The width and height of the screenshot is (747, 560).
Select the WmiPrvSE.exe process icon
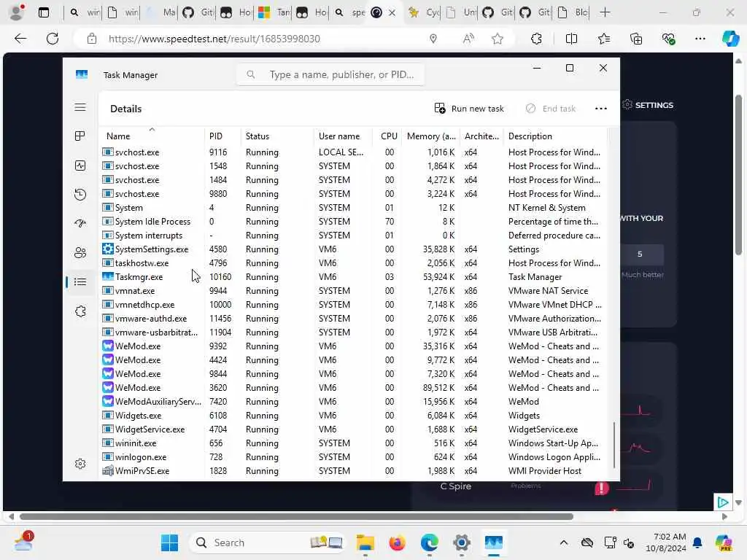point(108,471)
